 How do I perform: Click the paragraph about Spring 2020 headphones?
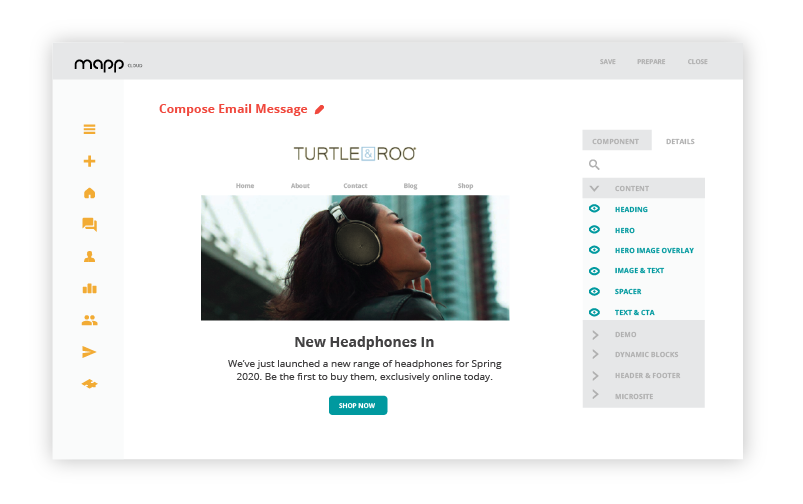(x=364, y=370)
